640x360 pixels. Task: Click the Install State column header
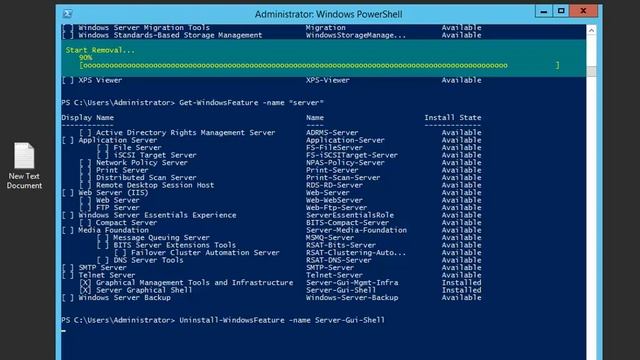453,118
